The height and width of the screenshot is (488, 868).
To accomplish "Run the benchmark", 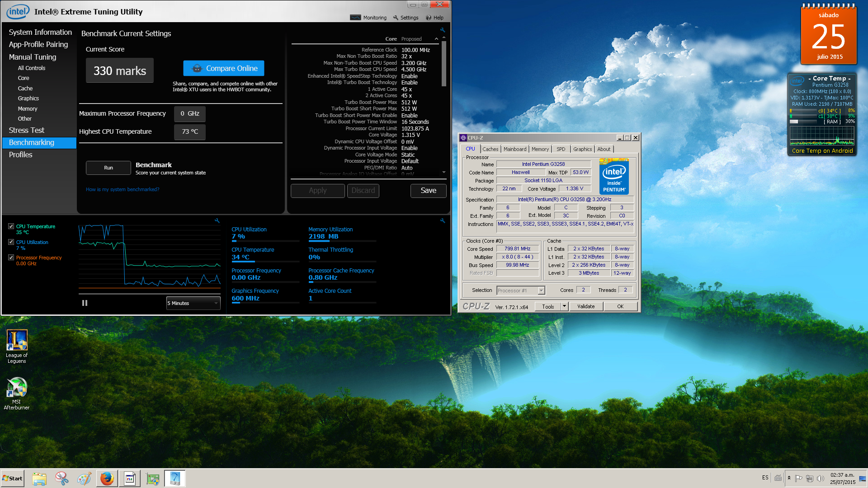I will pos(108,168).
